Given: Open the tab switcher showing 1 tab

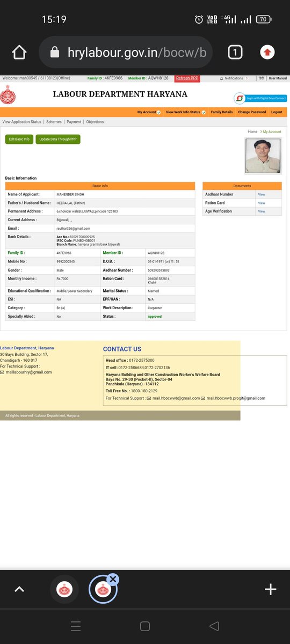Looking at the screenshot, I should click(235, 52).
